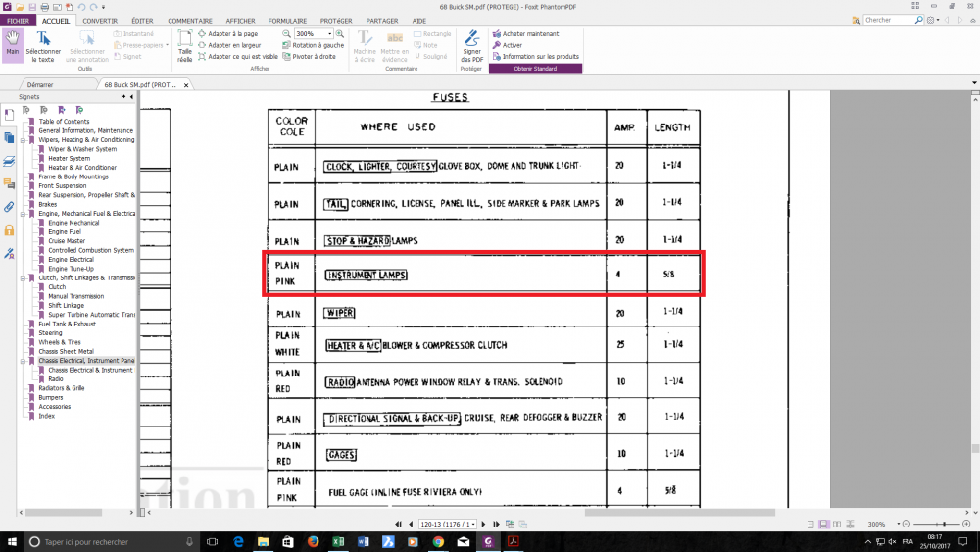980x552 pixels.
Task: Toggle continuous page view mode in status bar
Action: [822, 525]
